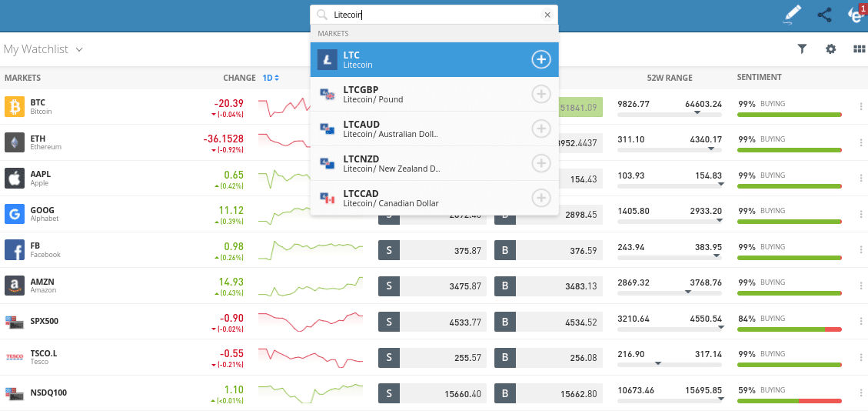Open the Apple logo icon
The height and width of the screenshot is (411, 868).
pyautogui.click(x=15, y=179)
